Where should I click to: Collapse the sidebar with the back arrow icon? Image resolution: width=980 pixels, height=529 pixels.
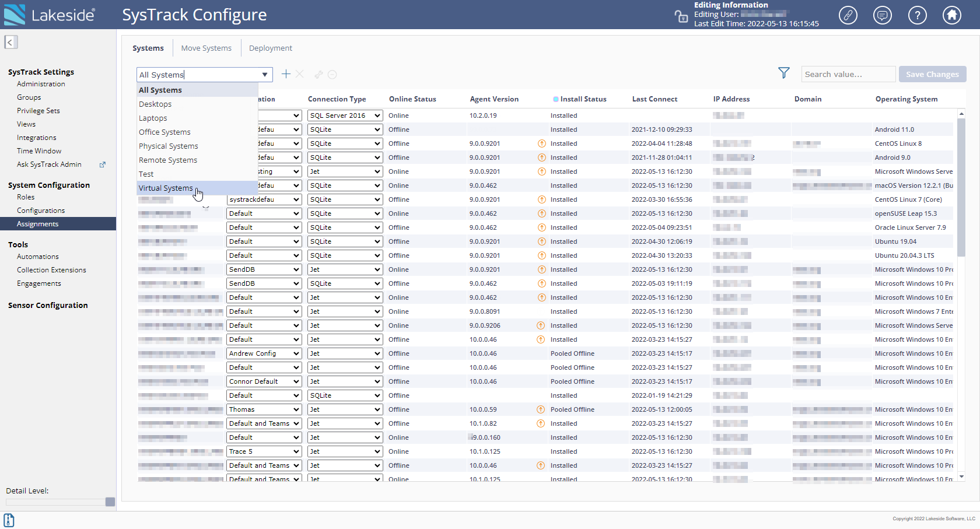(9, 42)
